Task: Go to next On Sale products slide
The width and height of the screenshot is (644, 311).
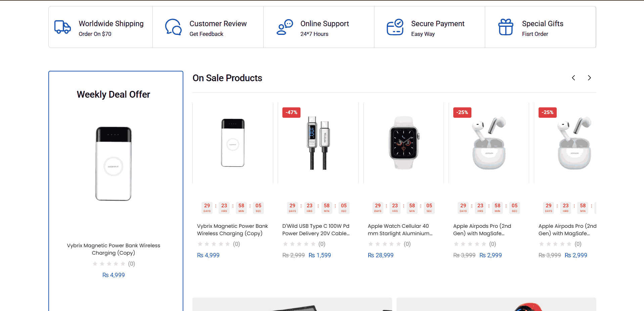Action: pyautogui.click(x=589, y=78)
